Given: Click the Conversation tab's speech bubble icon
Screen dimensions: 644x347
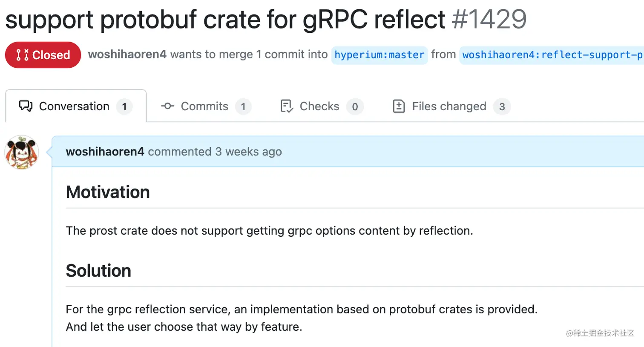Looking at the screenshot, I should click(x=26, y=106).
